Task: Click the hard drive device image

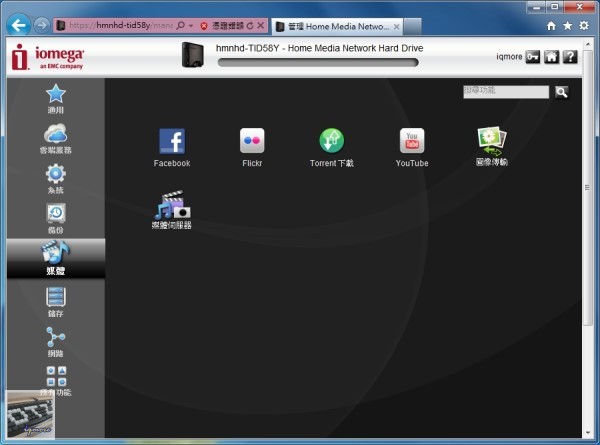Action: point(193,55)
